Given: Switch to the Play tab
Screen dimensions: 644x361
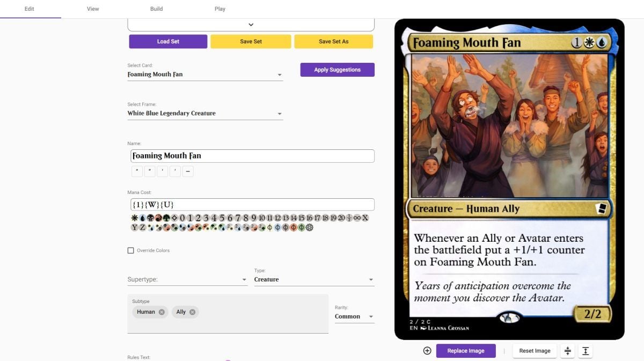Looking at the screenshot, I should point(220,9).
